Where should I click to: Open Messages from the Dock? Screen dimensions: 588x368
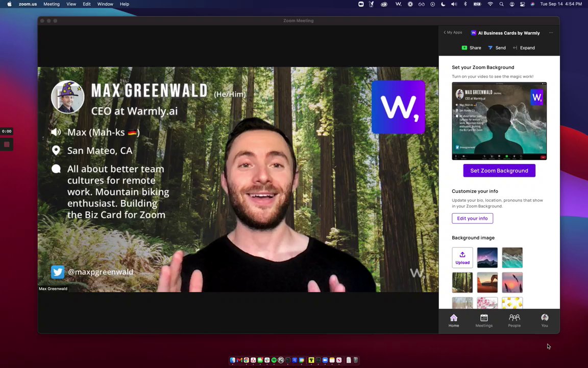click(260, 360)
